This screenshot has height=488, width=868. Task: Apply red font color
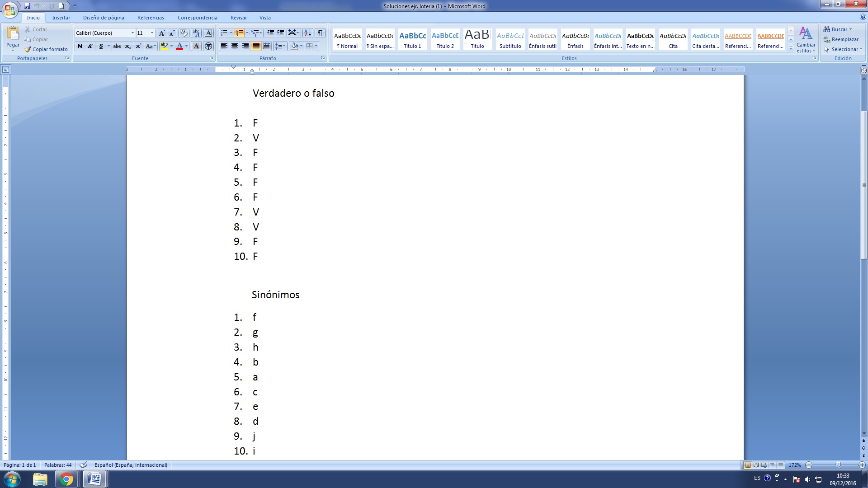pos(179,46)
